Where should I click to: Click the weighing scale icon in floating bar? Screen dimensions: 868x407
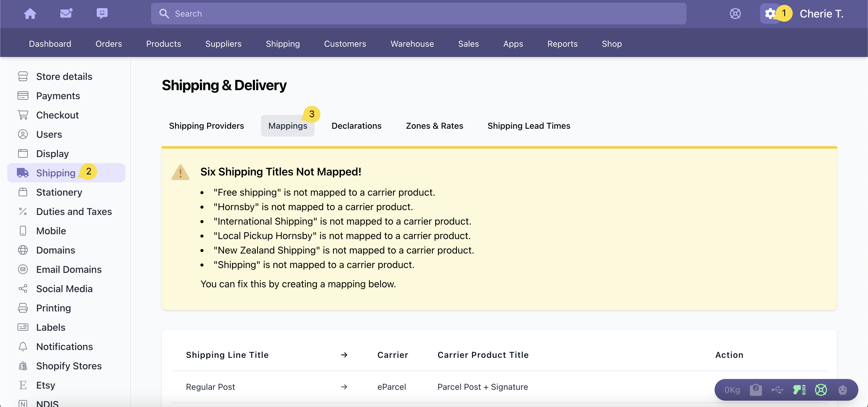[756, 390]
